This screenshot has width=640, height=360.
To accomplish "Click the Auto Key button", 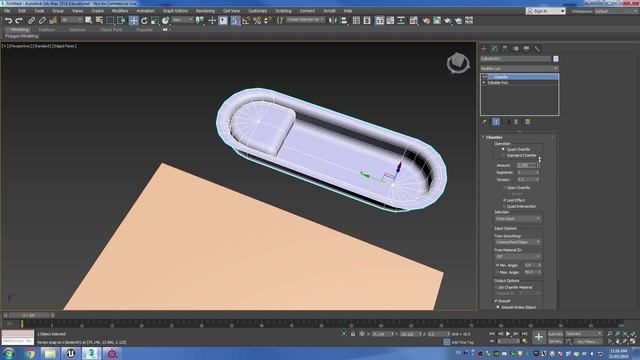I will point(555,333).
